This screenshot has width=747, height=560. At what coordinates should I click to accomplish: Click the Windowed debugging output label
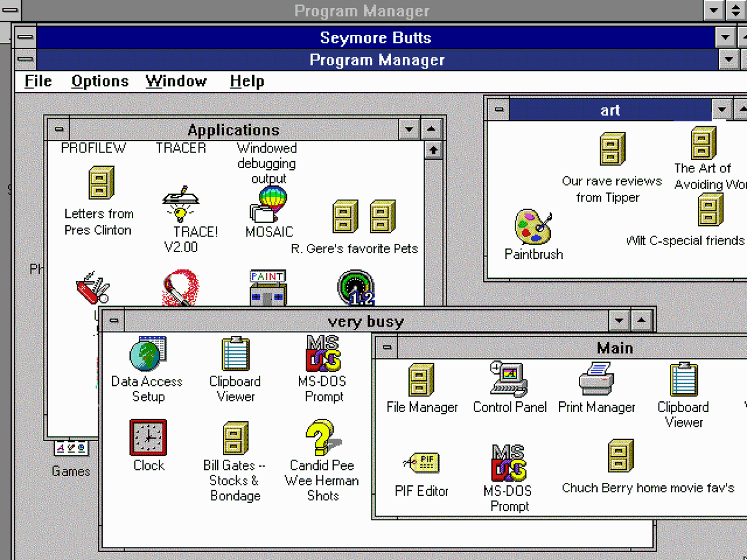point(267,164)
